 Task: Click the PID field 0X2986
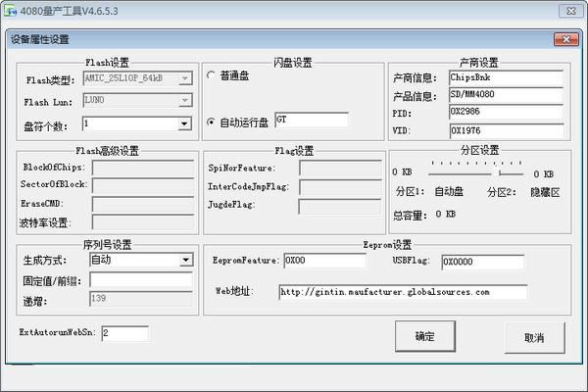point(507,112)
